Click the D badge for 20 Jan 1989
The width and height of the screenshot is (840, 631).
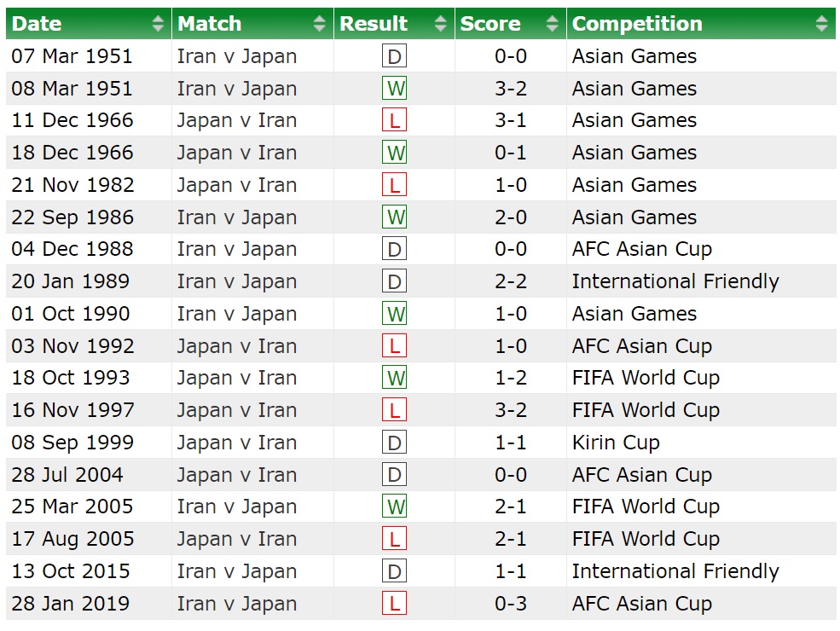point(395,281)
